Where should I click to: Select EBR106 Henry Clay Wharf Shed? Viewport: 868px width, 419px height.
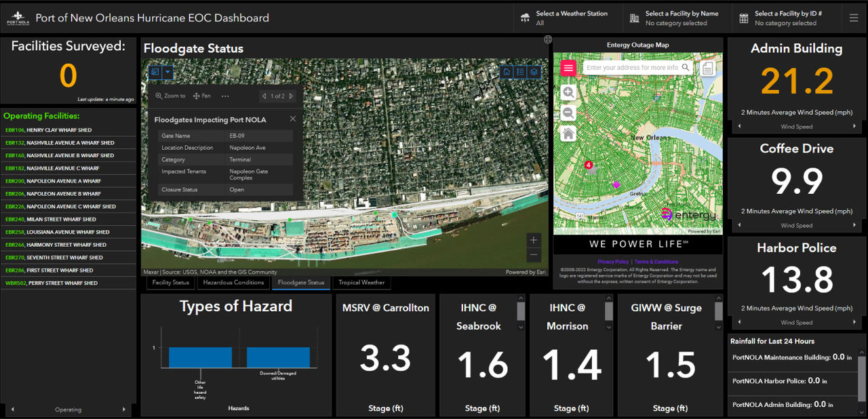pos(68,130)
